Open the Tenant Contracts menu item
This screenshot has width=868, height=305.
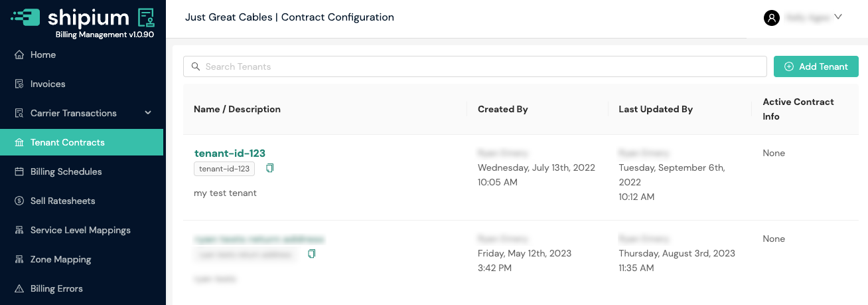pos(68,142)
